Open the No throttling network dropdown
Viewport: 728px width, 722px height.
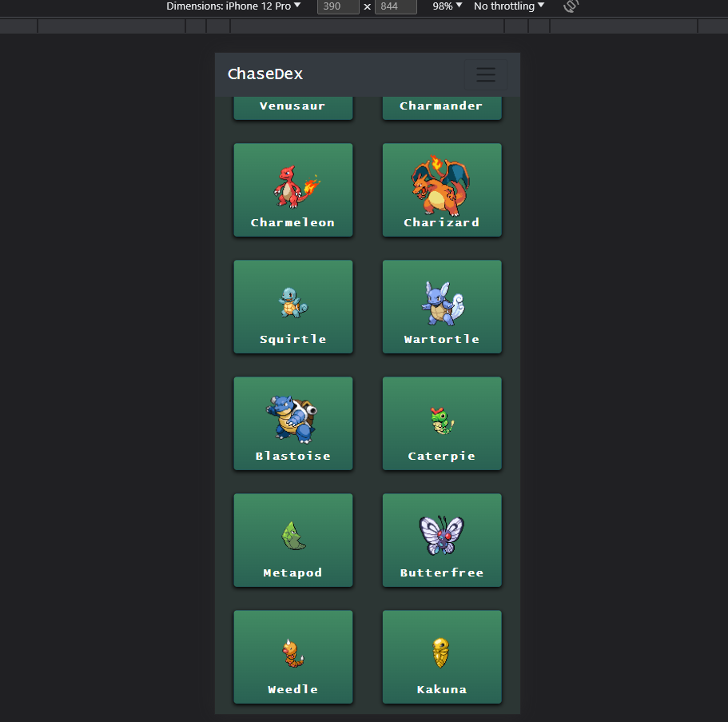click(508, 6)
